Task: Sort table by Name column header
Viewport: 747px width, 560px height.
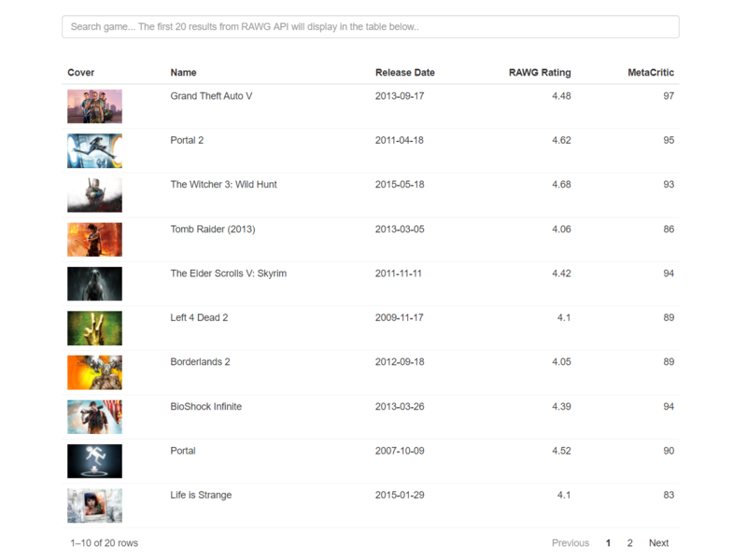Action: (x=183, y=73)
